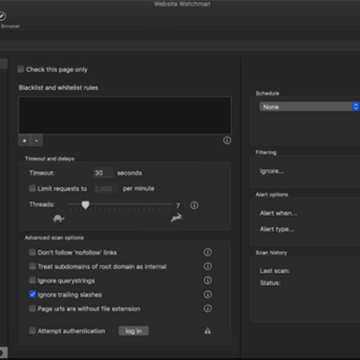
Task: Enable Attempt authentication checkbox
Action: click(x=32, y=331)
